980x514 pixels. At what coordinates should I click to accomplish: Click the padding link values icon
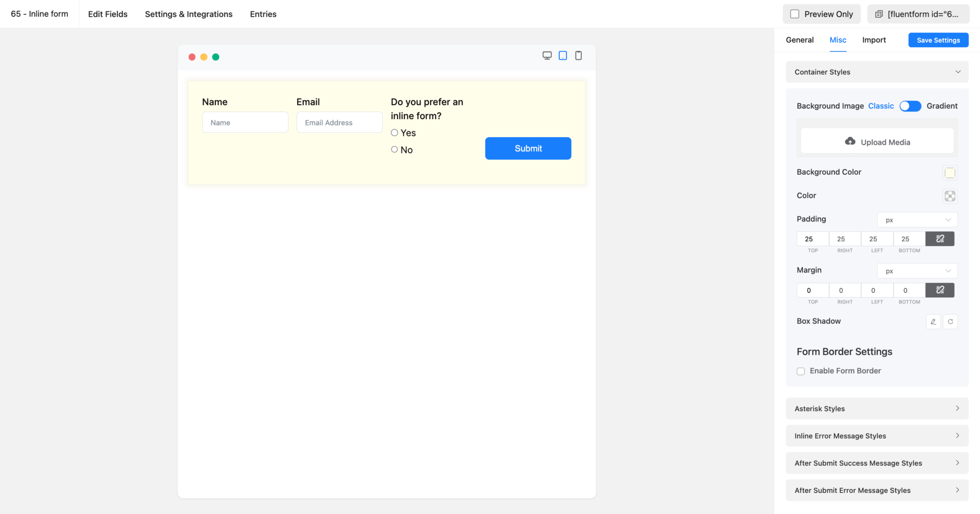pos(940,239)
